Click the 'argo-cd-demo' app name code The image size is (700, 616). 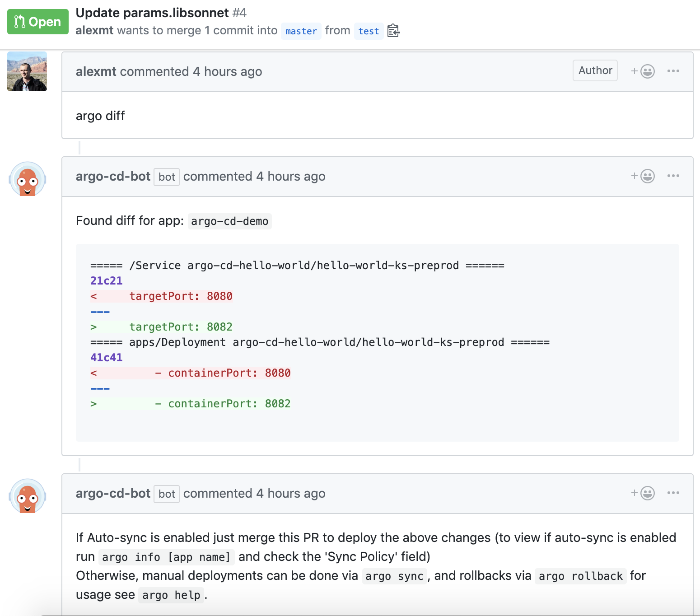click(x=229, y=221)
